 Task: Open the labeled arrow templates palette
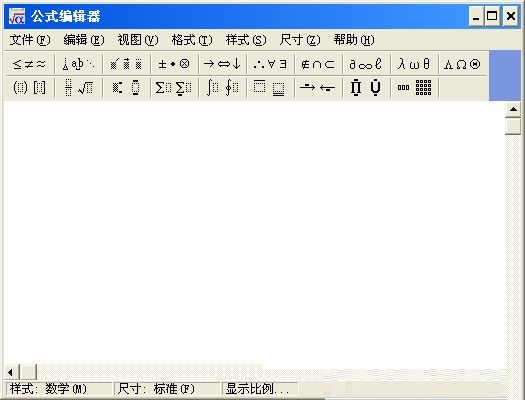(318, 88)
